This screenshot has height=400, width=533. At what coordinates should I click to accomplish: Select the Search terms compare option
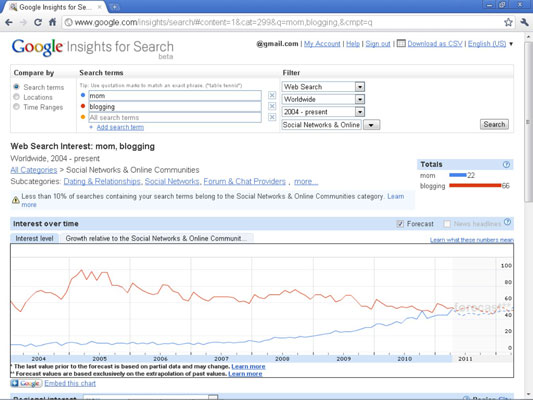16,87
